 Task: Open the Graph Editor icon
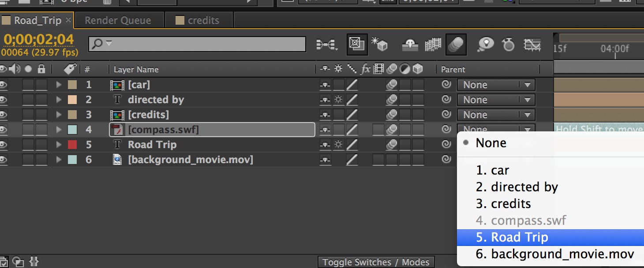coord(532,44)
